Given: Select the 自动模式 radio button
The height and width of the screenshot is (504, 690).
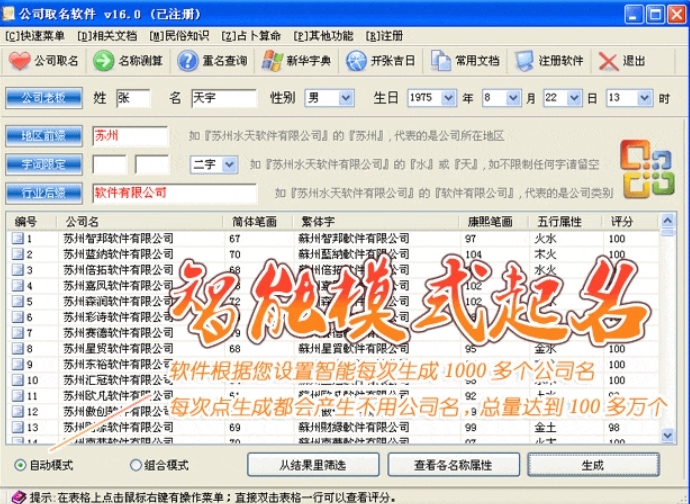Looking at the screenshot, I should pyautogui.click(x=22, y=465).
